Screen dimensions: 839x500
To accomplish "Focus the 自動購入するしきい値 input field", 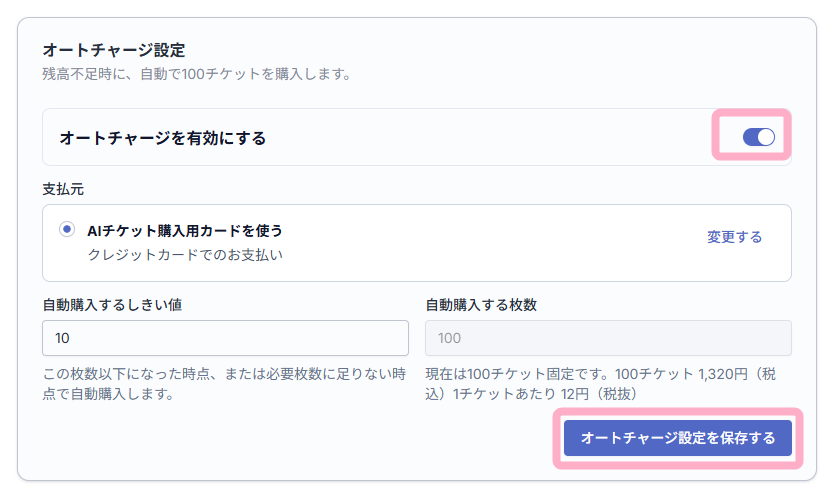I will (x=225, y=338).
